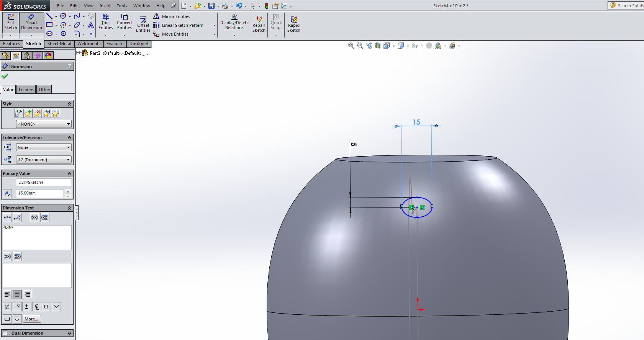Open the style <NONE> dropdown
Image resolution: width=644 pixels, height=340 pixels.
click(x=44, y=124)
